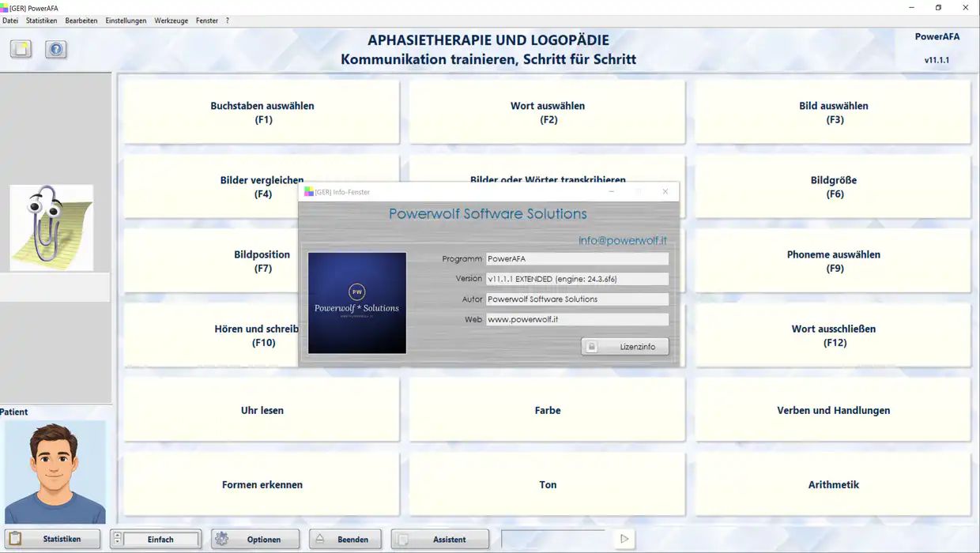The width and height of the screenshot is (980, 553).
Task: Click the Beenden button
Action: click(345, 539)
